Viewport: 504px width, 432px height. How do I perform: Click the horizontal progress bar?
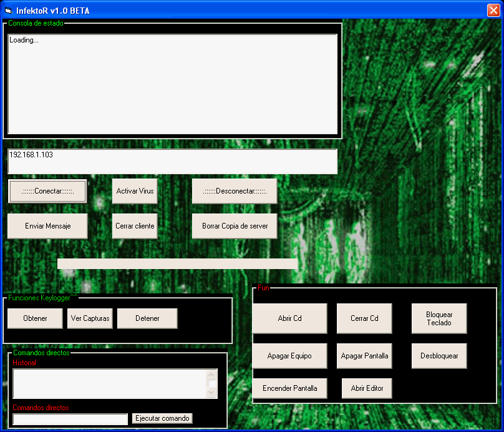(177, 263)
